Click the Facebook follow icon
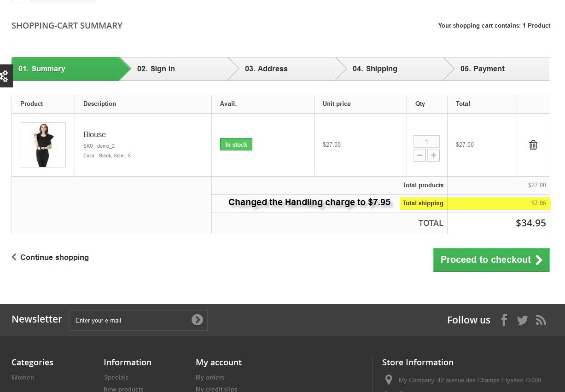The height and width of the screenshot is (392, 565). (504, 320)
